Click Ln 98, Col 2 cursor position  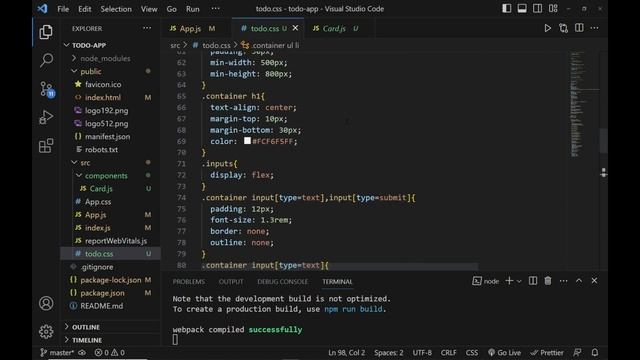coord(347,353)
